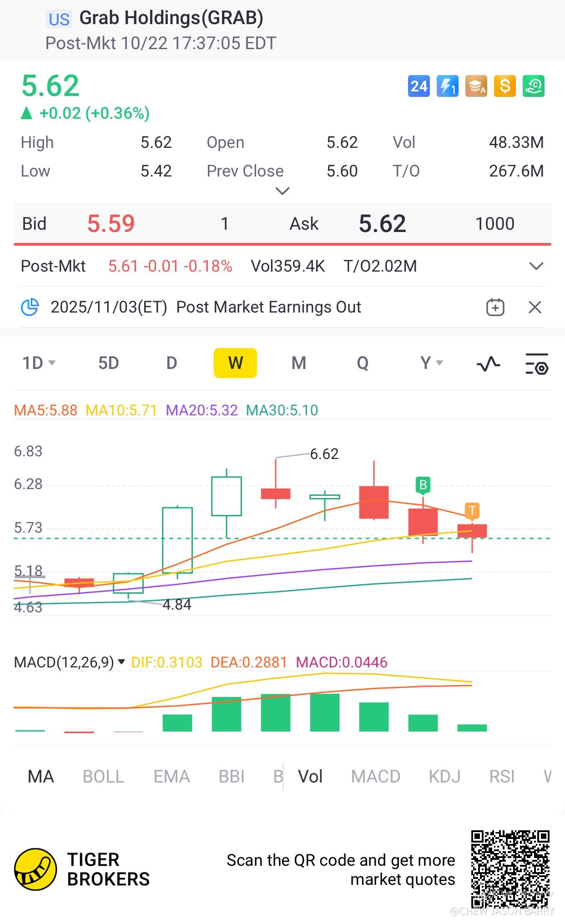Switch chart to Q quarterly timeframe
This screenshot has height=924, width=565.
(363, 363)
